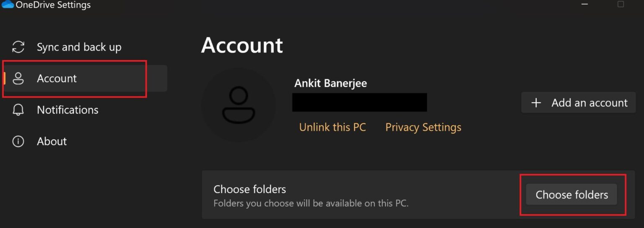Open the About page label

(52, 142)
